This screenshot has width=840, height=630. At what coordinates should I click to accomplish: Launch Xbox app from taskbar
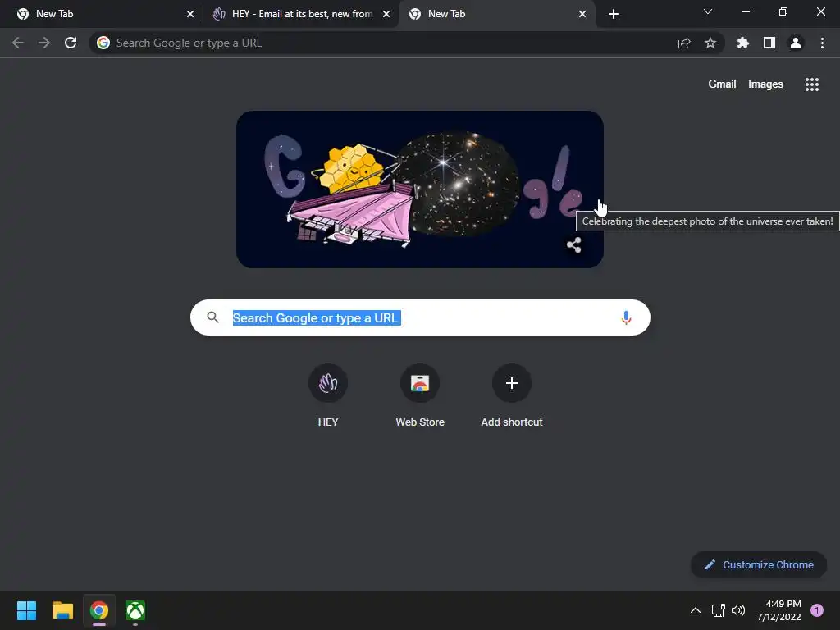point(135,610)
